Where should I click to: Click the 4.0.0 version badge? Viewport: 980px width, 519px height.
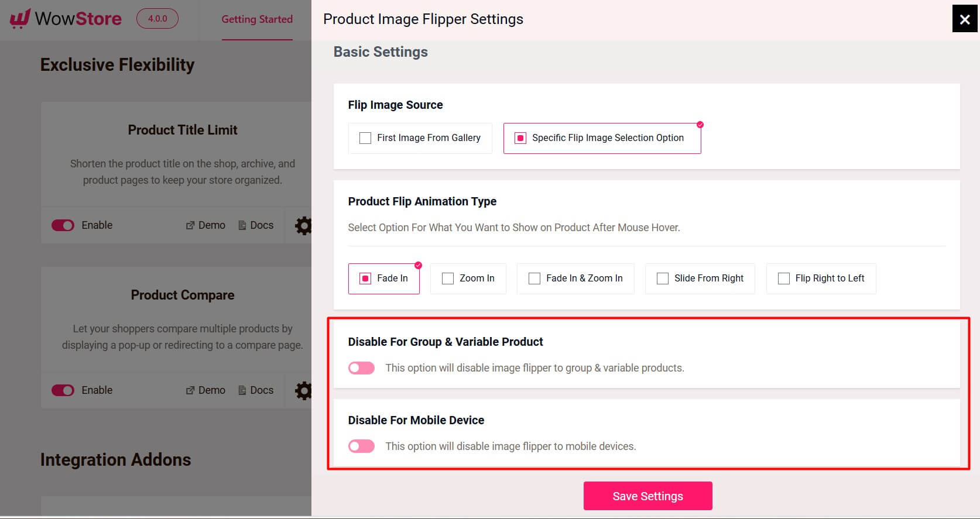[x=157, y=18]
